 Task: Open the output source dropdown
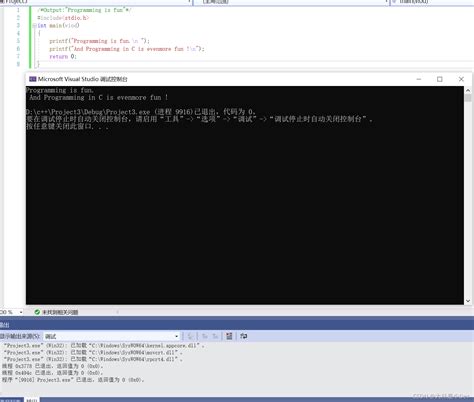click(112, 336)
